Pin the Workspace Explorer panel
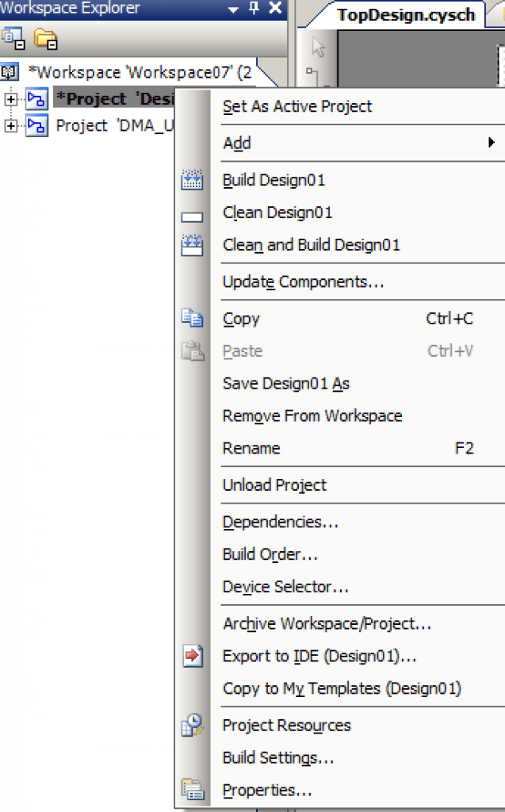 pyautogui.click(x=254, y=8)
